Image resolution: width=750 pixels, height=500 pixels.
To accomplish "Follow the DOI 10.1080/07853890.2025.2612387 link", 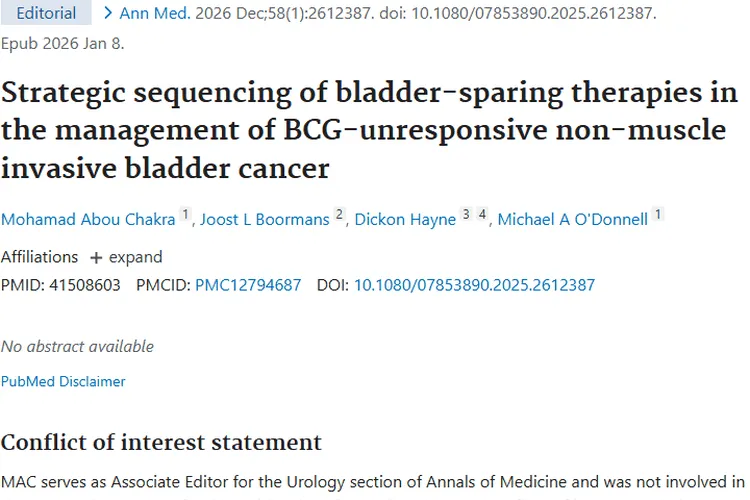I will 474,285.
